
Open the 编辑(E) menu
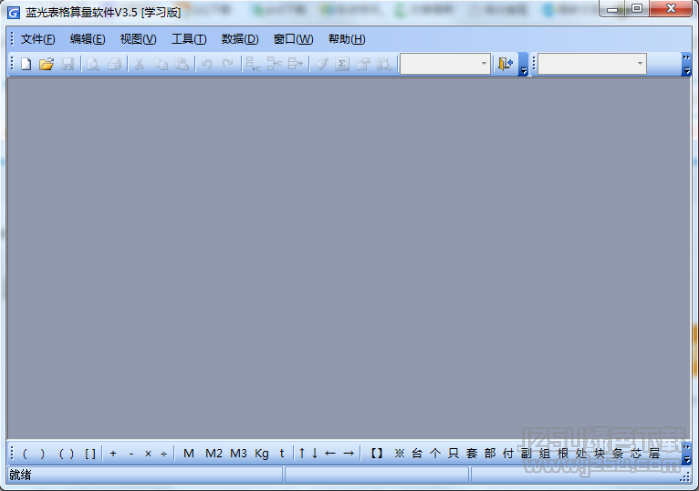(87, 39)
